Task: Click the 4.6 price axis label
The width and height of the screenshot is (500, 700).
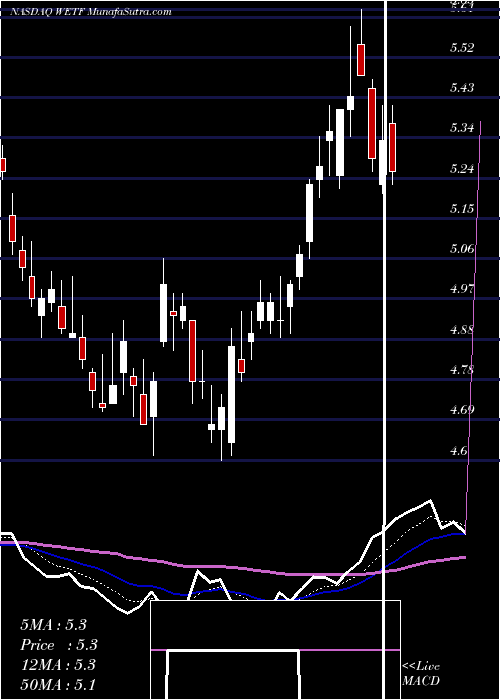Action: (459, 451)
